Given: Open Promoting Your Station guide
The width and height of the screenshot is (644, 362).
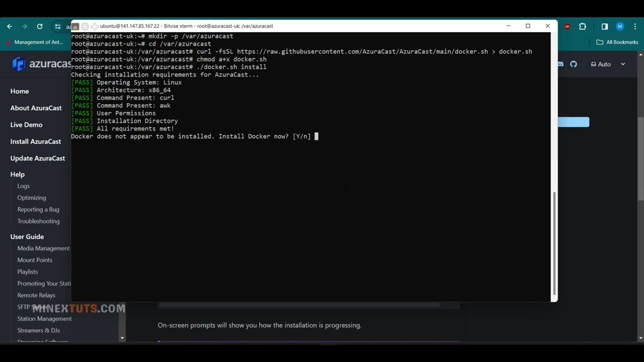Looking at the screenshot, I should click(44, 284).
